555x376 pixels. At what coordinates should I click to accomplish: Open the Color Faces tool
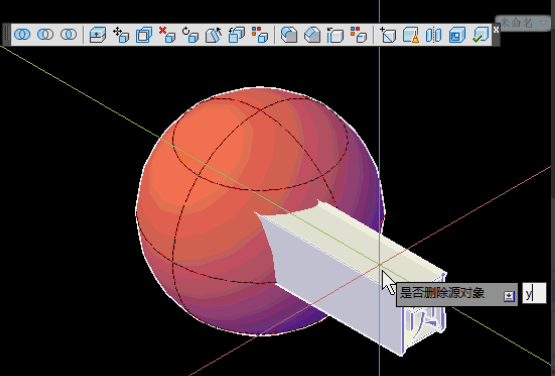coord(259,35)
